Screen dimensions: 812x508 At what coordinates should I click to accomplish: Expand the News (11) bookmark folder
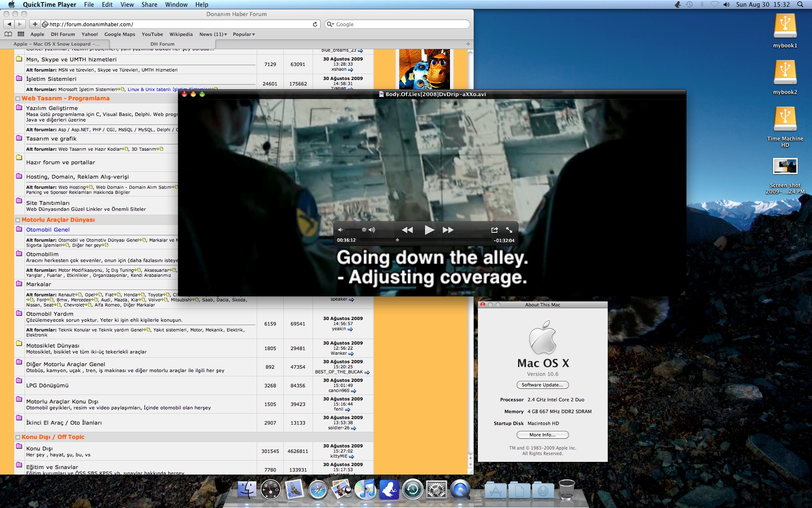click(x=213, y=34)
